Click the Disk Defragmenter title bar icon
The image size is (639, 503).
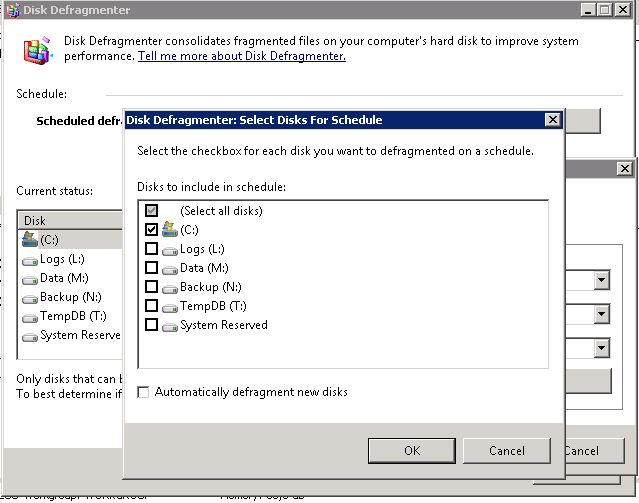13,10
